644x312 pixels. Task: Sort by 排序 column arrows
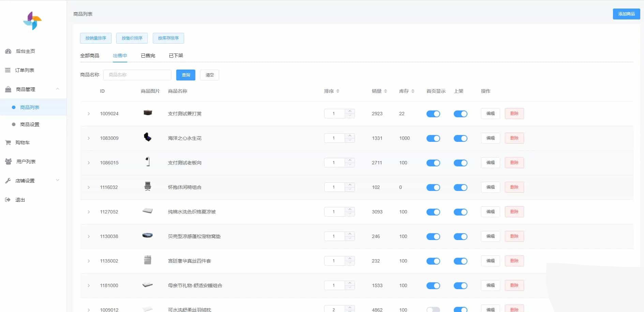click(338, 91)
